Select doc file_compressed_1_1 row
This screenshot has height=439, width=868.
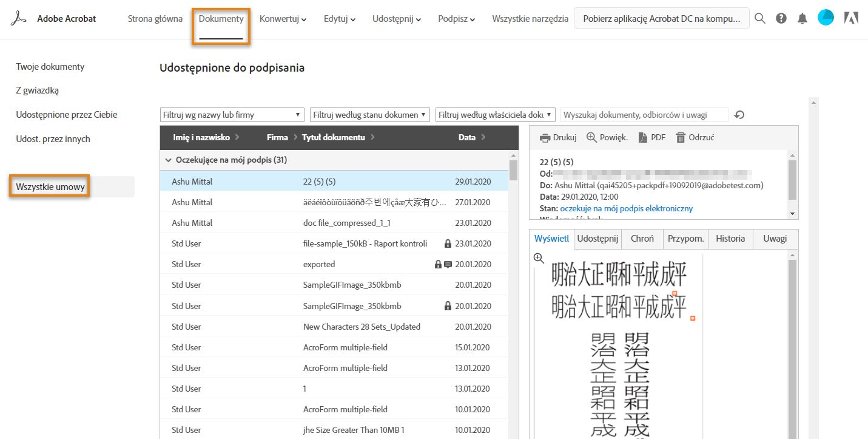click(x=334, y=223)
